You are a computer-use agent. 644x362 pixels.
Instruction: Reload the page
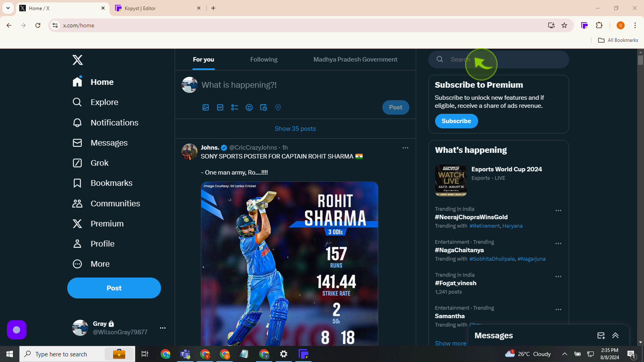pyautogui.click(x=38, y=25)
